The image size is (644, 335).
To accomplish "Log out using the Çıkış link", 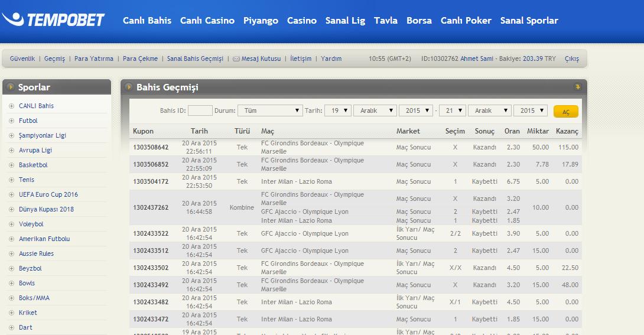I will coord(571,59).
